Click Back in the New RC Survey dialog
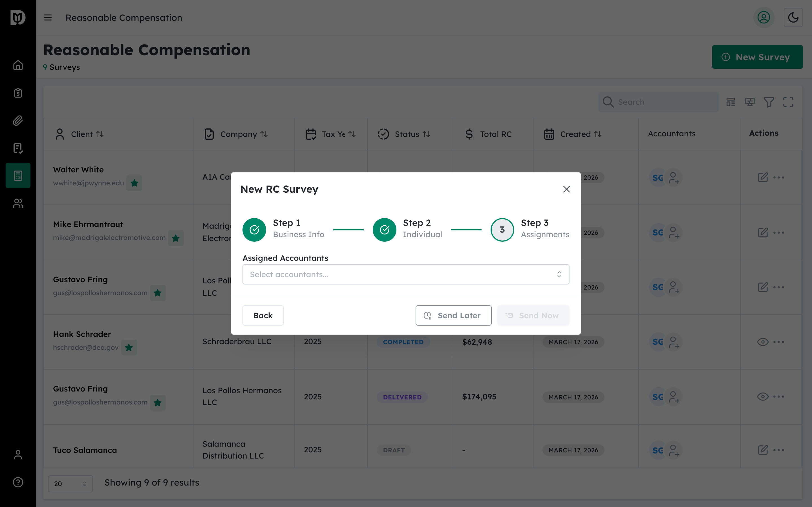Viewport: 812px width, 507px height. [x=263, y=315]
